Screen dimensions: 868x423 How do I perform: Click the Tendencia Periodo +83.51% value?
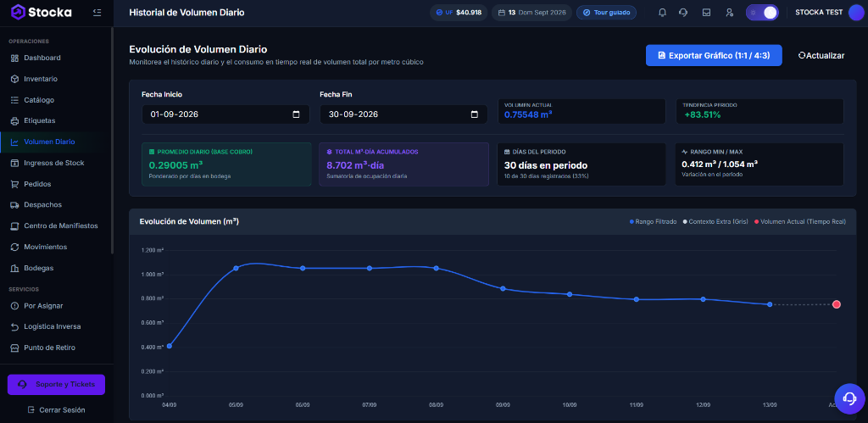pyautogui.click(x=703, y=115)
